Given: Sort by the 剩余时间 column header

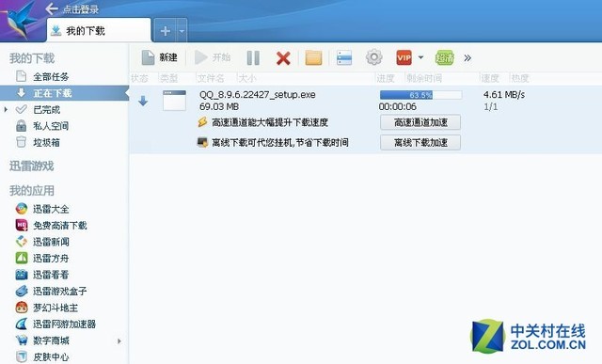Looking at the screenshot, I should click(x=424, y=78).
